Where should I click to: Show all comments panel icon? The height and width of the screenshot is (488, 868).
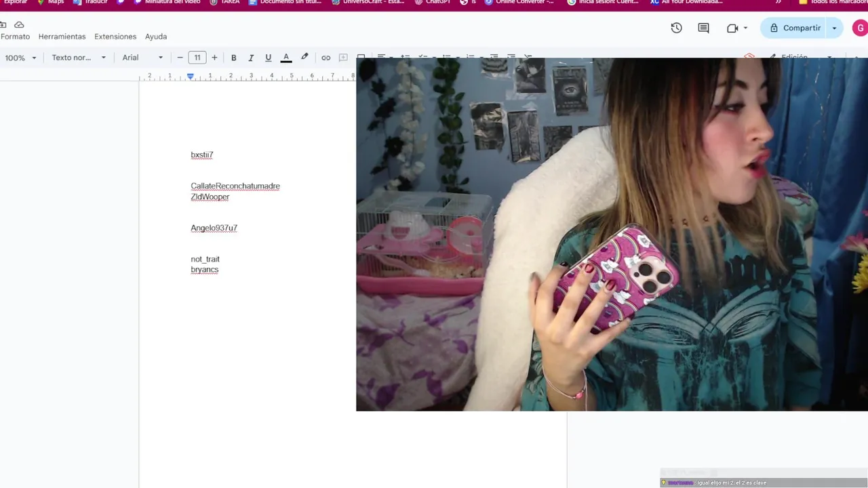click(x=703, y=28)
